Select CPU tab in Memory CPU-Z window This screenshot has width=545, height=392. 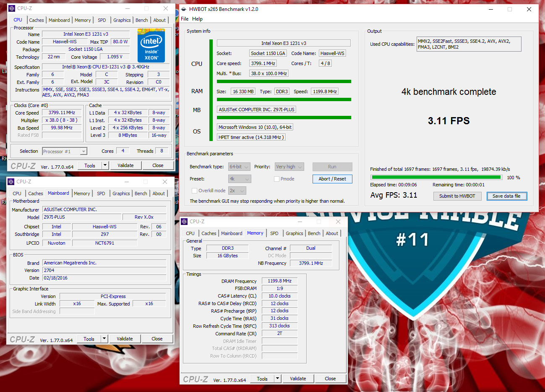point(190,233)
